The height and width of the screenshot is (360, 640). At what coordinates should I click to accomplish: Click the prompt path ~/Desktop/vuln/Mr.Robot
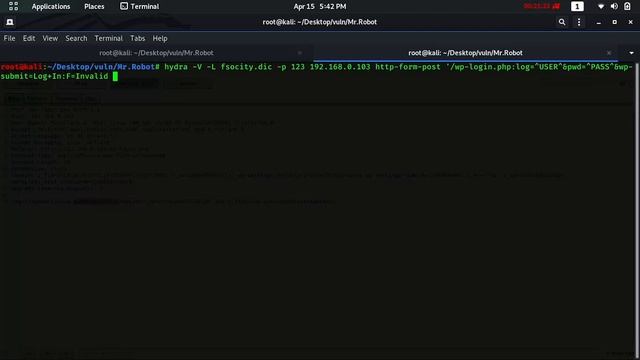point(101,67)
